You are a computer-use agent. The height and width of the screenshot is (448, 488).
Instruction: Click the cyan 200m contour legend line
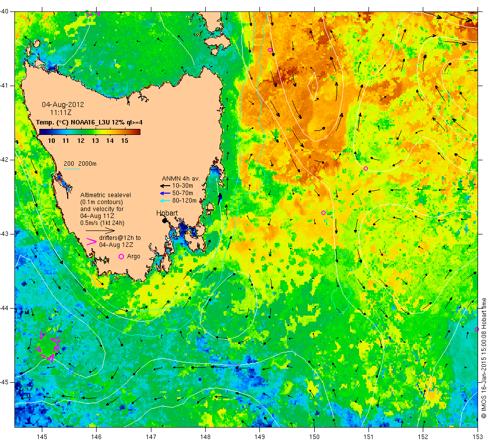click(72, 169)
